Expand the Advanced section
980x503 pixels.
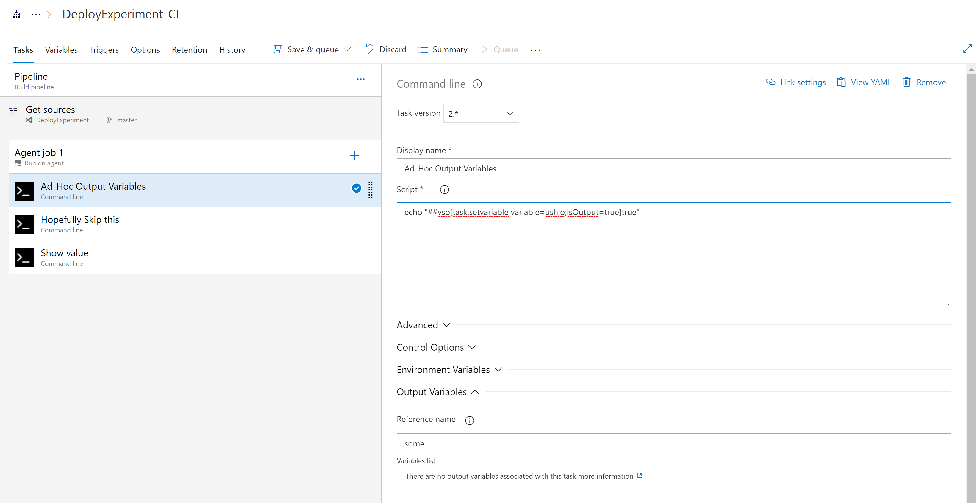tap(423, 325)
